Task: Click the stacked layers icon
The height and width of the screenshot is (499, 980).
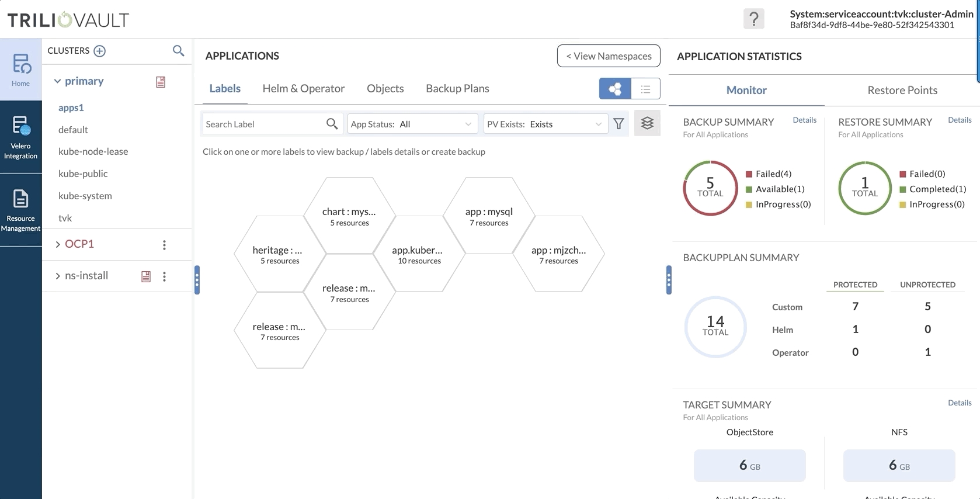Action: coord(647,123)
